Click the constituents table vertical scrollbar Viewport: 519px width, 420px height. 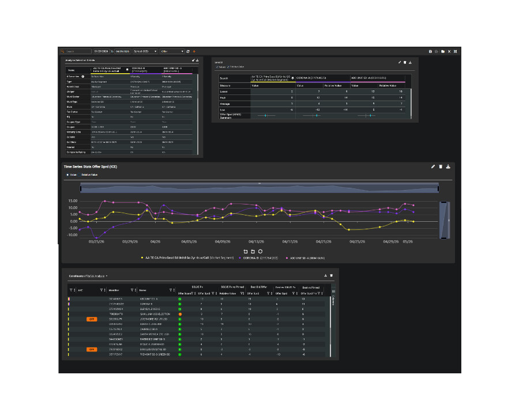[x=330, y=327]
